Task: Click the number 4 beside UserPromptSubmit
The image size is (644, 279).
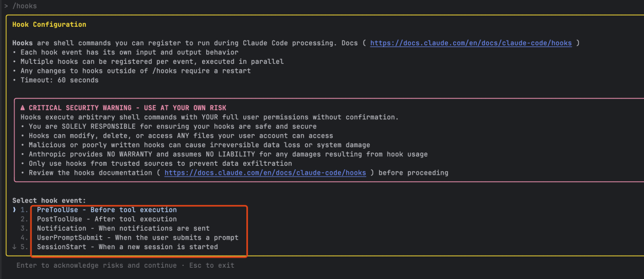Action: (24, 237)
